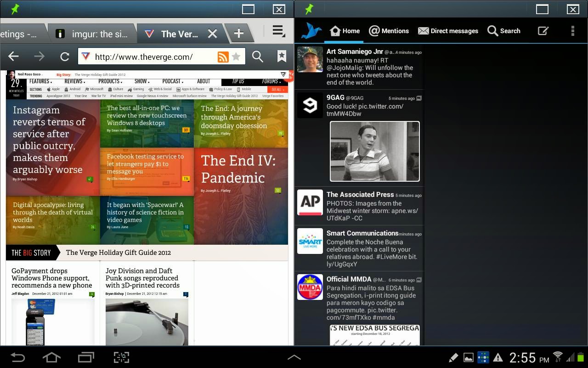Compose a new tweet
Image resolution: width=588 pixels, height=368 pixels.
[543, 31]
